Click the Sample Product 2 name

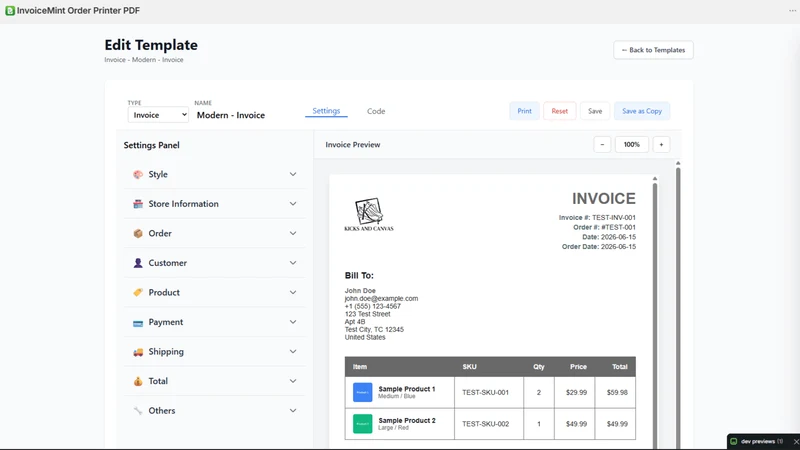[x=407, y=420]
